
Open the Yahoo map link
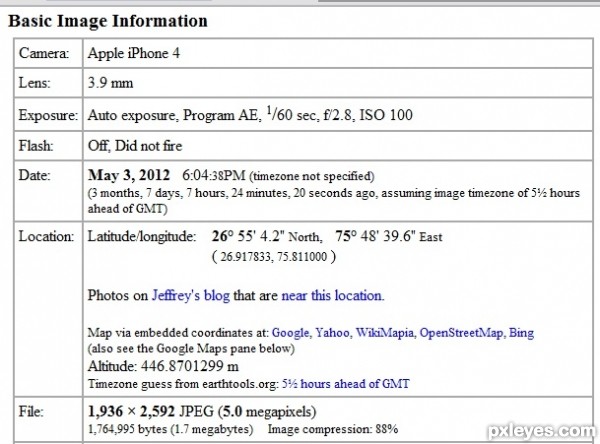332,333
